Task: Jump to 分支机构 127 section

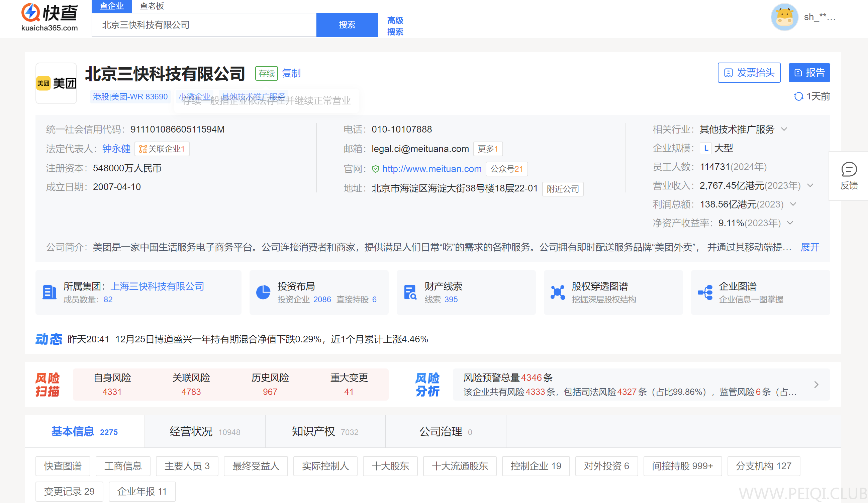Action: tap(764, 466)
